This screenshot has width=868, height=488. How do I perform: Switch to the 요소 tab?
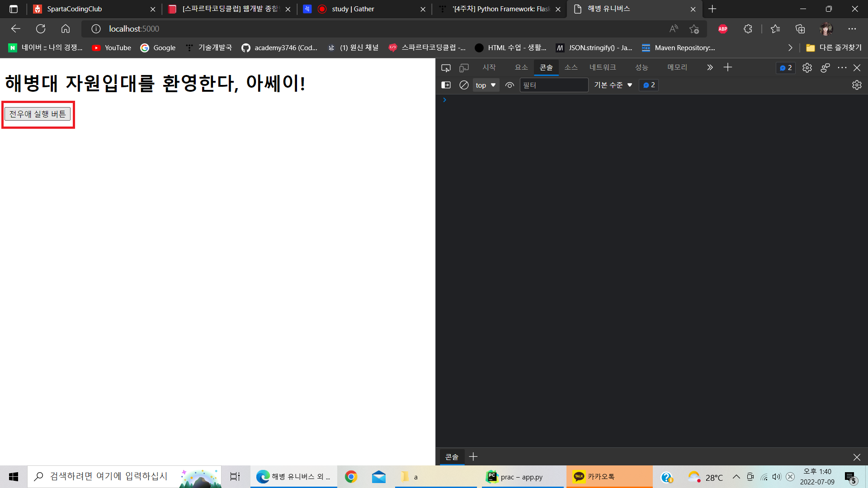[521, 67]
